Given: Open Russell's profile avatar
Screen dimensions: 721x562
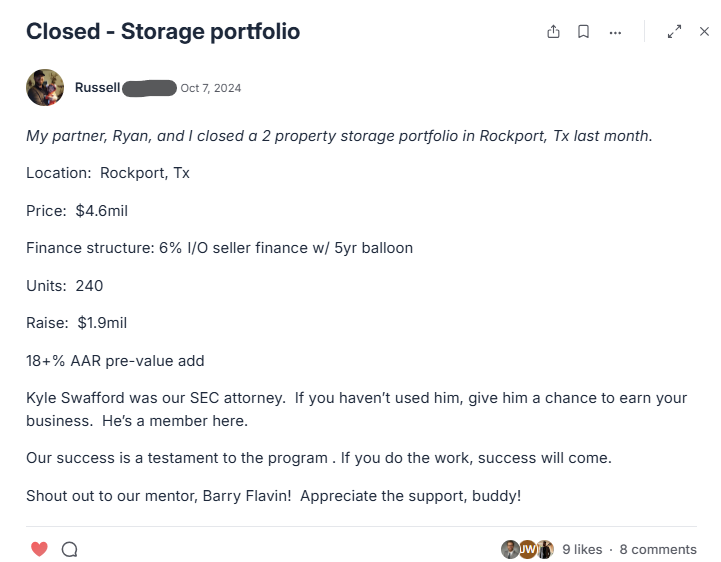Looking at the screenshot, I should (44, 88).
